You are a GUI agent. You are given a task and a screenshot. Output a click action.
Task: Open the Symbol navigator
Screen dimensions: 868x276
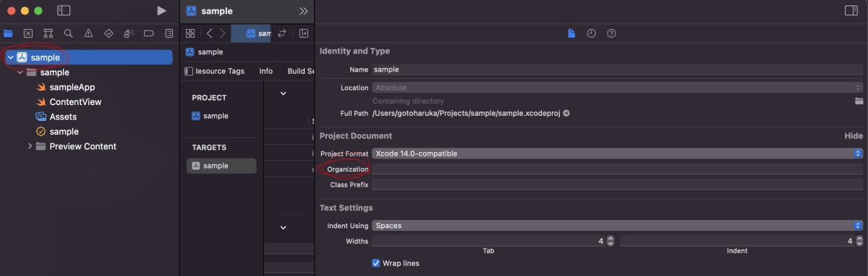48,33
